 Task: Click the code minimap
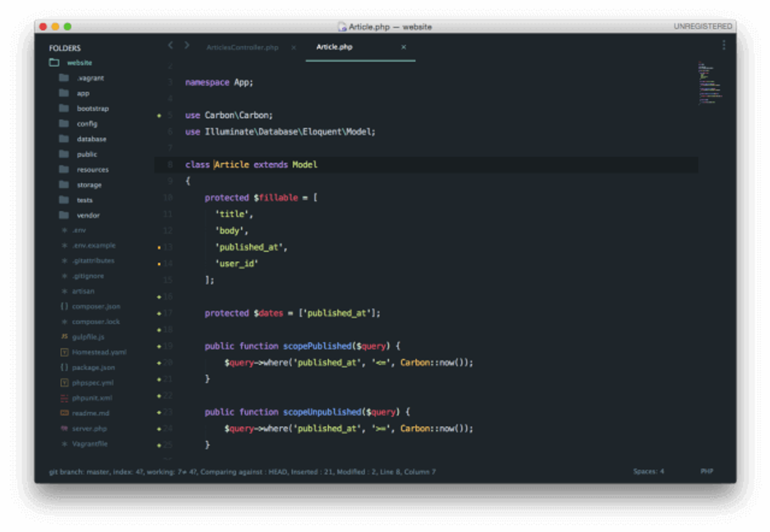tap(710, 82)
